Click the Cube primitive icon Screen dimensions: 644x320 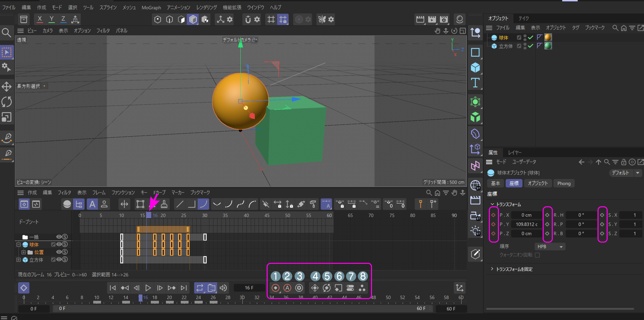tap(475, 68)
